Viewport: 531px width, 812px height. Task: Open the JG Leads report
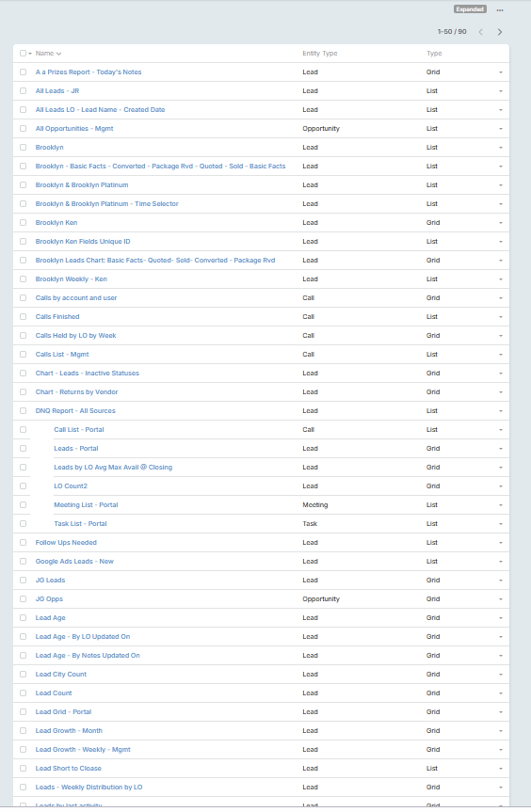click(x=50, y=580)
